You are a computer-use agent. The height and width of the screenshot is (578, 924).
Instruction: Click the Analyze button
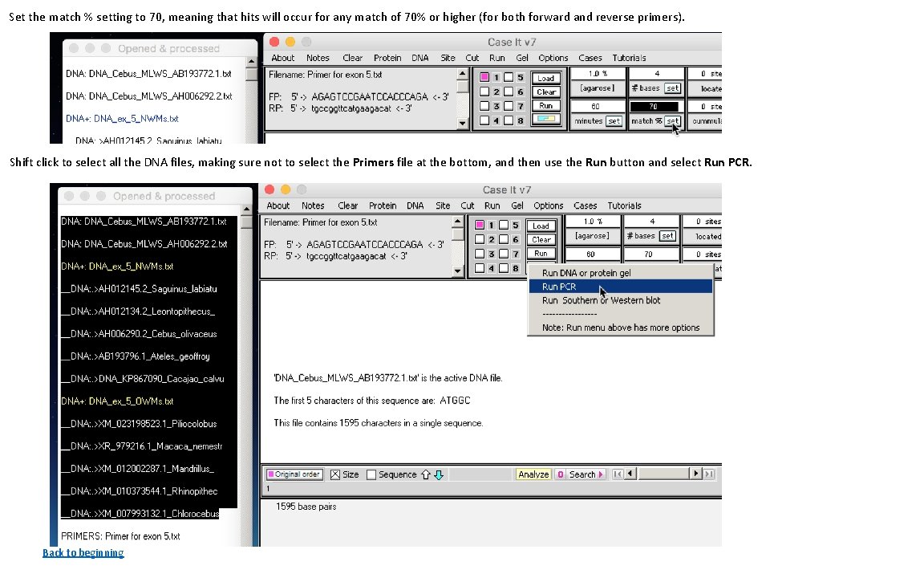[x=533, y=474]
